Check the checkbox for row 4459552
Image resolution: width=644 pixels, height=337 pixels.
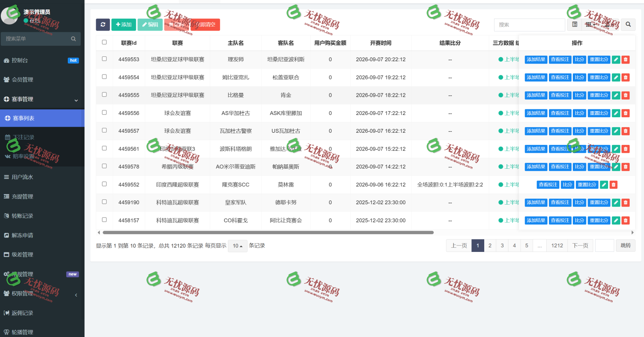[x=104, y=184]
